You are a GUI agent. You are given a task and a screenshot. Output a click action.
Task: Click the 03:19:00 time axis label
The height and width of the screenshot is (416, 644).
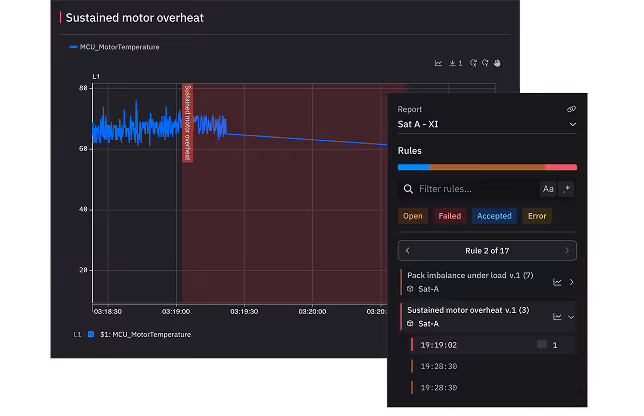coord(176,312)
